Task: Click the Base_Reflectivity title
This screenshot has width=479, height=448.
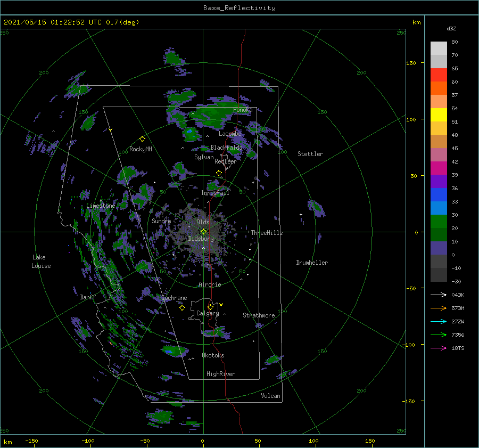Action: 240,8
